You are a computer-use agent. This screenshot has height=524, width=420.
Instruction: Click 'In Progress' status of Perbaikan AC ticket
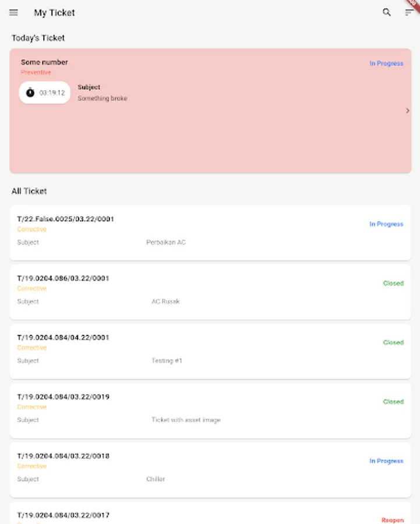pos(386,224)
